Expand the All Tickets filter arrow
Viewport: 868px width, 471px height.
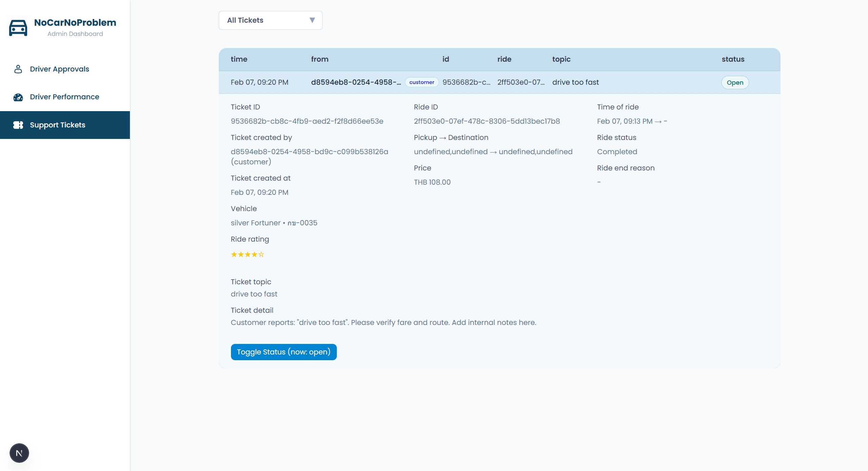tap(312, 20)
